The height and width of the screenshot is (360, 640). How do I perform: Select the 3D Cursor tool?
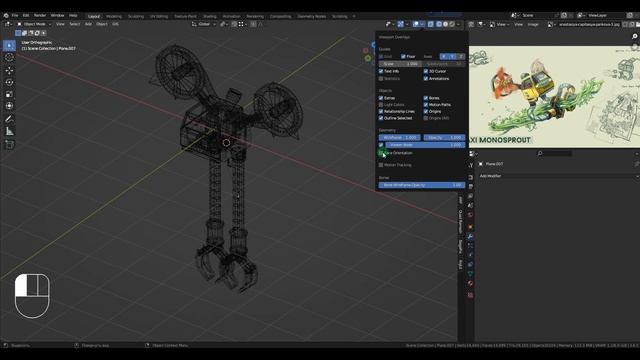click(9, 58)
